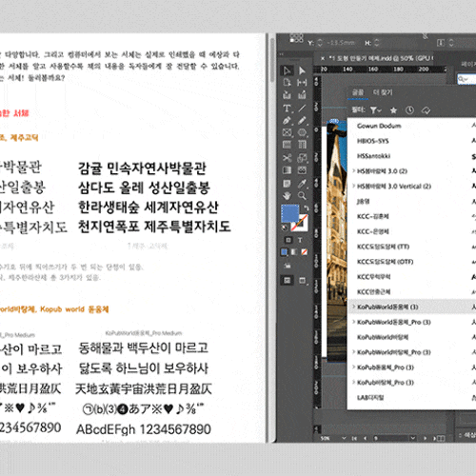
Task: Toggle Apply None button in toolbox
Action: [304, 252]
